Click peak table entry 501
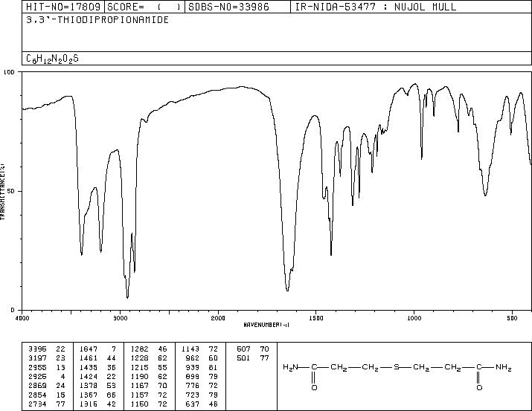This screenshot has width=532, height=411. (243, 358)
